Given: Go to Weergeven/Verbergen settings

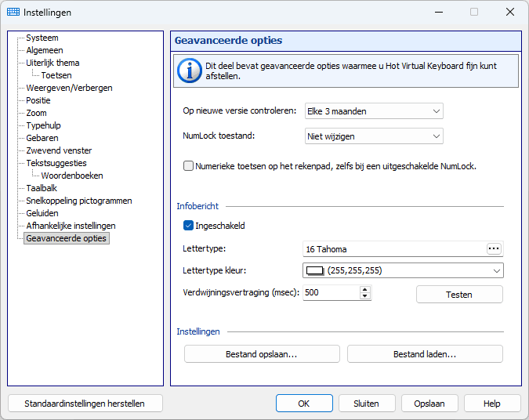Looking at the screenshot, I should point(69,88).
